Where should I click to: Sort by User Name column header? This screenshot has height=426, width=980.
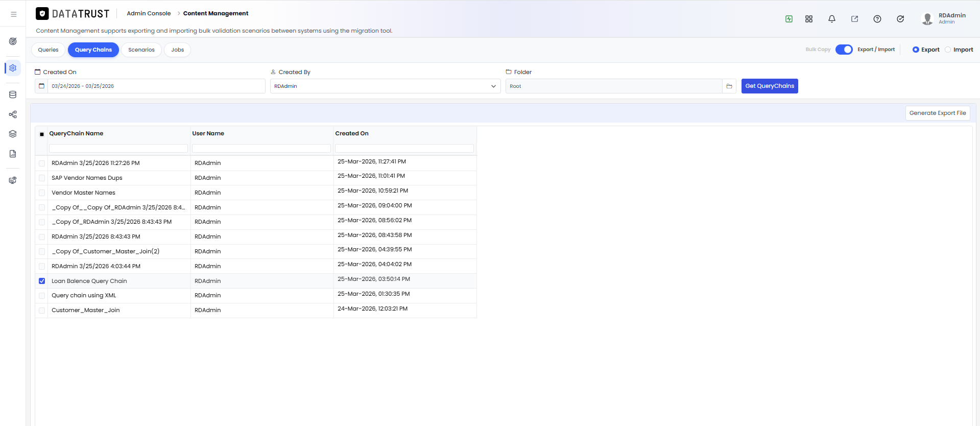208,133
